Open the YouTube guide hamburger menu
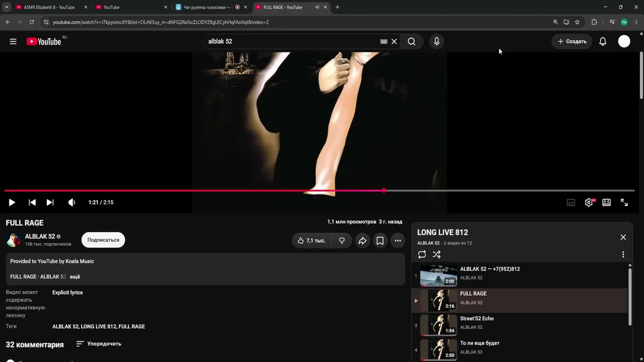The image size is (644, 362). click(x=13, y=42)
